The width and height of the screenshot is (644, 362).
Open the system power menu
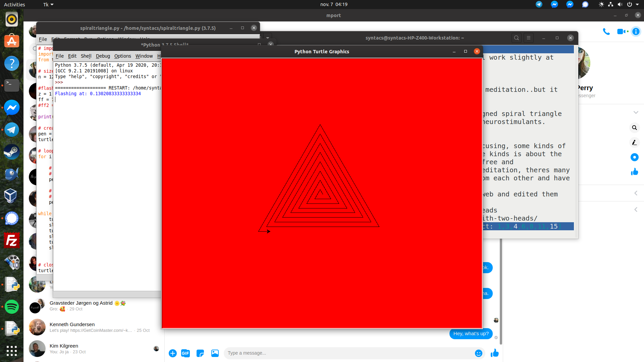(x=632, y=4)
